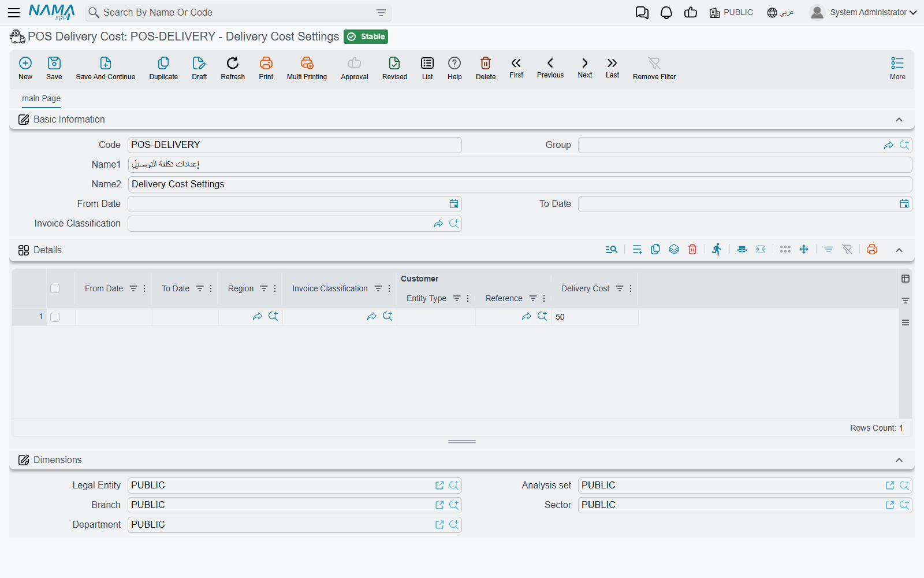Open Delivery Cost column filter
Screen dimensions: 924x578
point(620,288)
